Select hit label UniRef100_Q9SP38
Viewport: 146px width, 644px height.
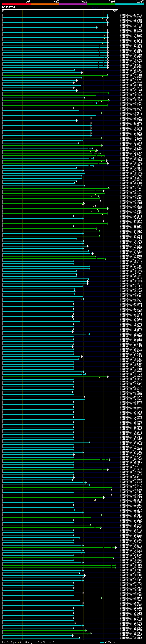[131, 17]
